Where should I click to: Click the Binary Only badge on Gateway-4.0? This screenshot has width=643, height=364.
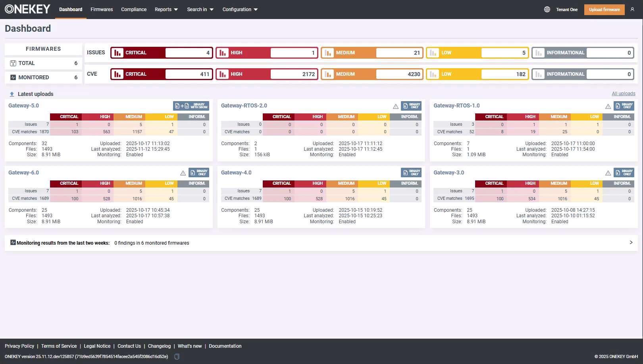[x=411, y=172]
